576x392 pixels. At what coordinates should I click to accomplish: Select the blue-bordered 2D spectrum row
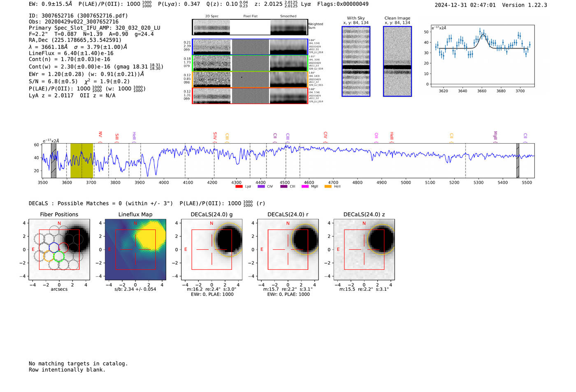(x=250, y=47)
